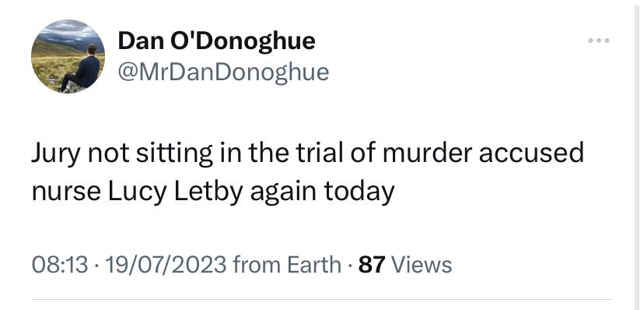Click the name 'Lucy Letby' in the tweet
644x310 pixels.
coord(176,193)
